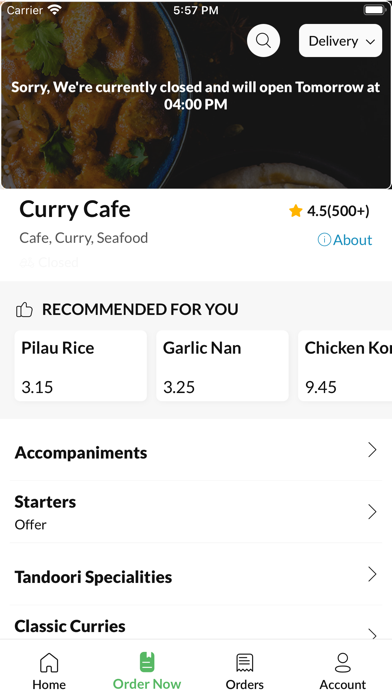Open the Delivery dropdown

click(341, 41)
